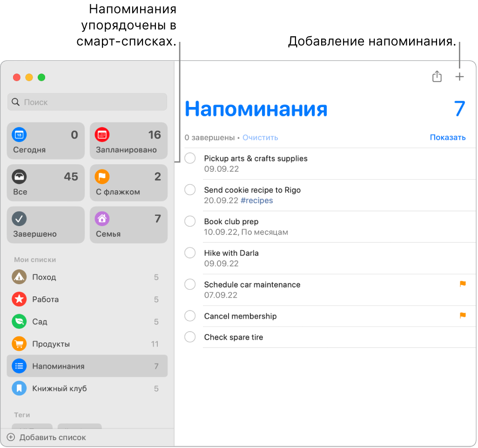This screenshot has width=478, height=448.
Task: Click the share icon in toolbar
Action: [437, 76]
